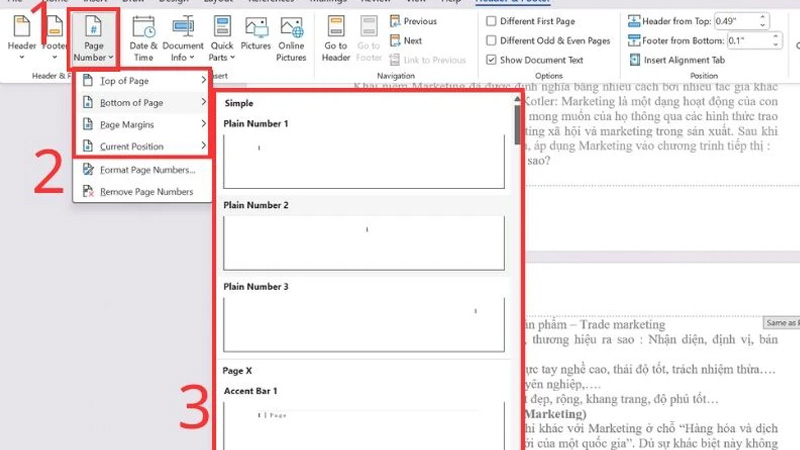Click the Options group label
The image size is (800, 450).
pos(549,76)
